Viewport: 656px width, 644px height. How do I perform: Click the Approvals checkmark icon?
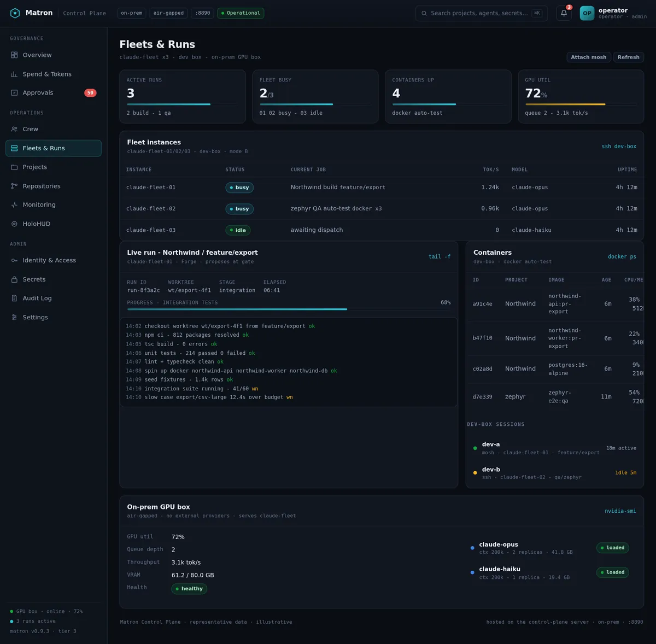coord(14,93)
